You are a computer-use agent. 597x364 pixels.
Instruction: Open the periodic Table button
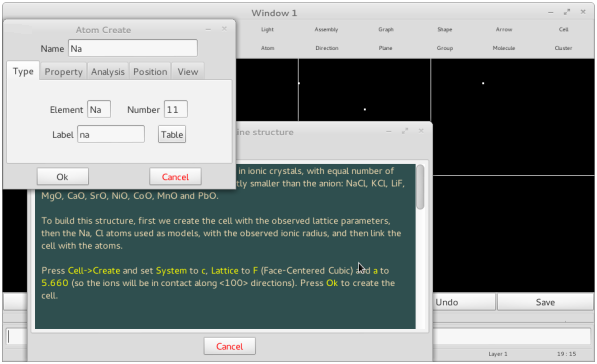[x=172, y=134]
